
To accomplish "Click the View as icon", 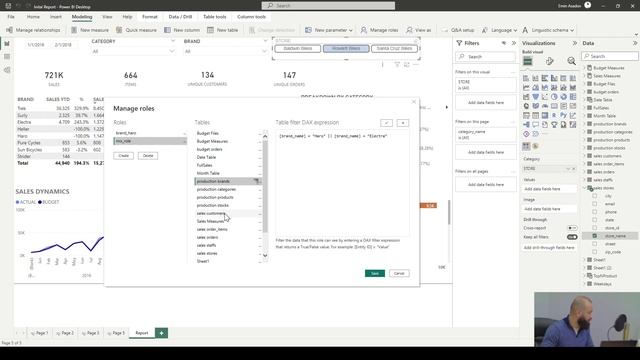I will click(409, 30).
